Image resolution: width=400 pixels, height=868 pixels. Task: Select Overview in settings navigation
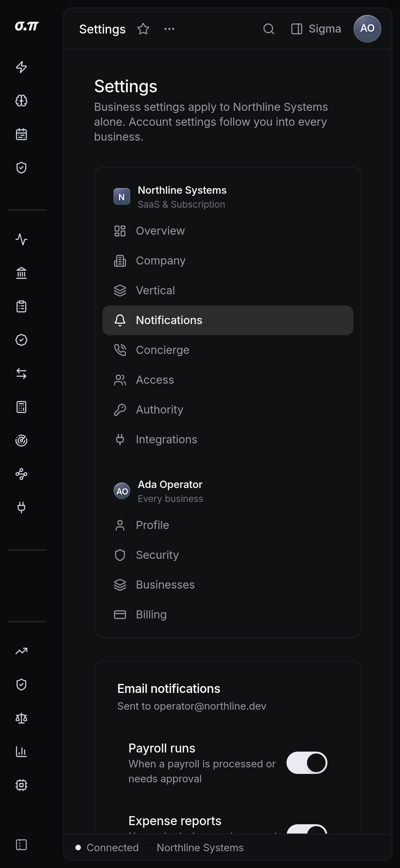[x=228, y=231]
